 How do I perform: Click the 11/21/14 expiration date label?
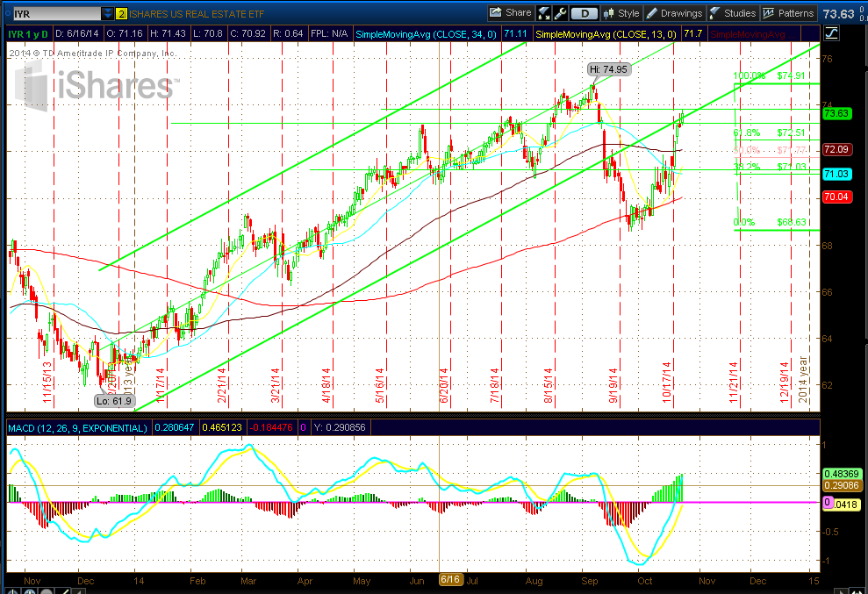(734, 383)
